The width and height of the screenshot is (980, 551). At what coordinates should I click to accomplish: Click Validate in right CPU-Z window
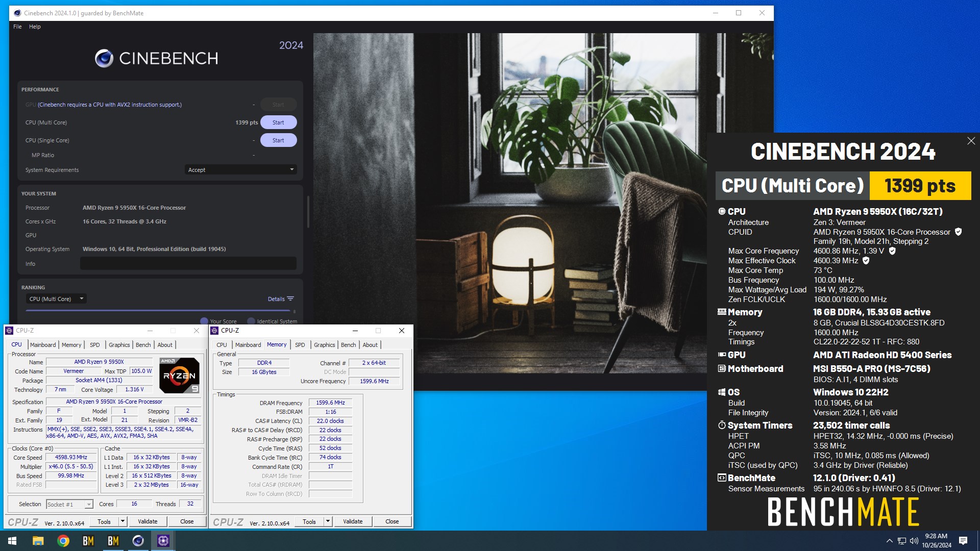353,521
